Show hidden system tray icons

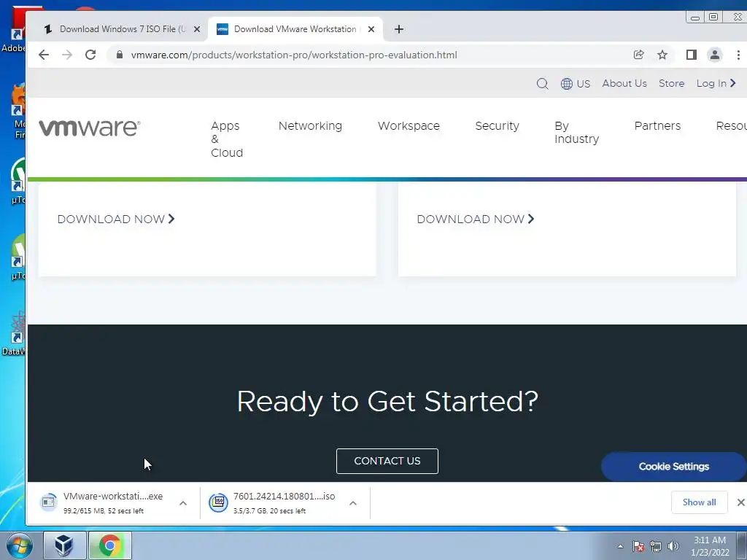coord(620,546)
